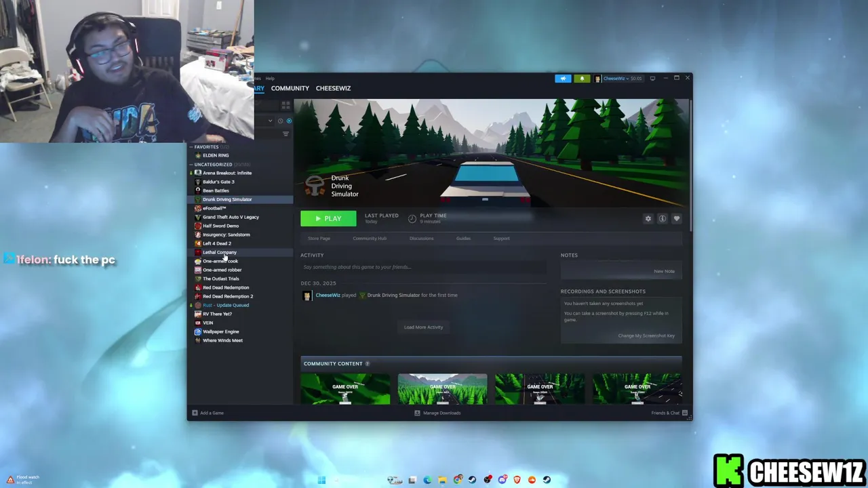Open the Guides link

click(463, 239)
